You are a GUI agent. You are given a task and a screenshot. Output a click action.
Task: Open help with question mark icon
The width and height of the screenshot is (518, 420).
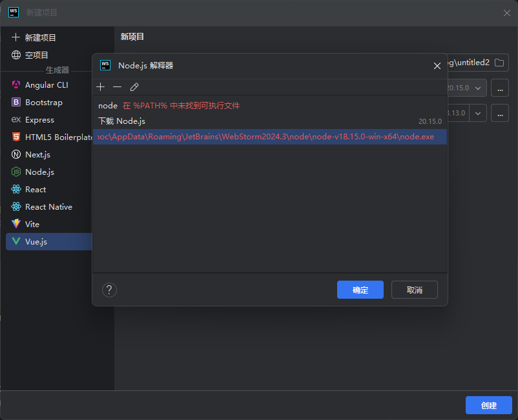[x=109, y=290]
